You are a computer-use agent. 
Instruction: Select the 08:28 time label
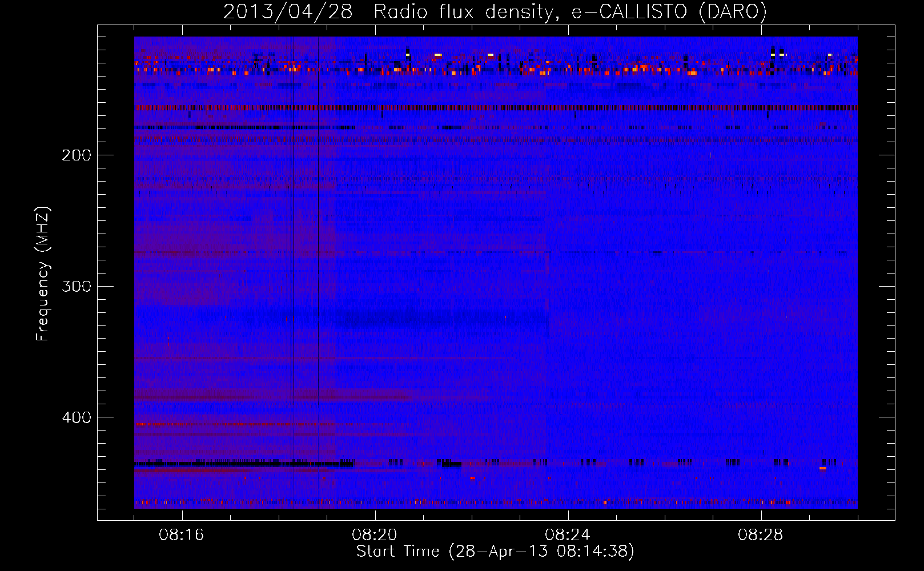[761, 535]
